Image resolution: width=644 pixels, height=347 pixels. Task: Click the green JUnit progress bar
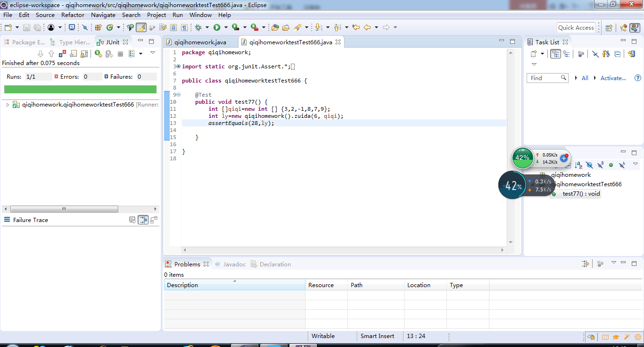click(80, 89)
